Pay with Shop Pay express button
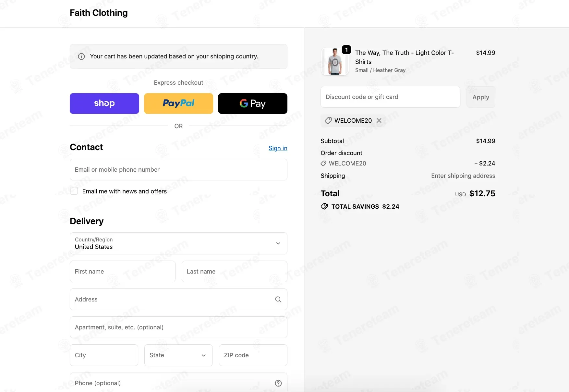The width and height of the screenshot is (569, 392). 104,104
